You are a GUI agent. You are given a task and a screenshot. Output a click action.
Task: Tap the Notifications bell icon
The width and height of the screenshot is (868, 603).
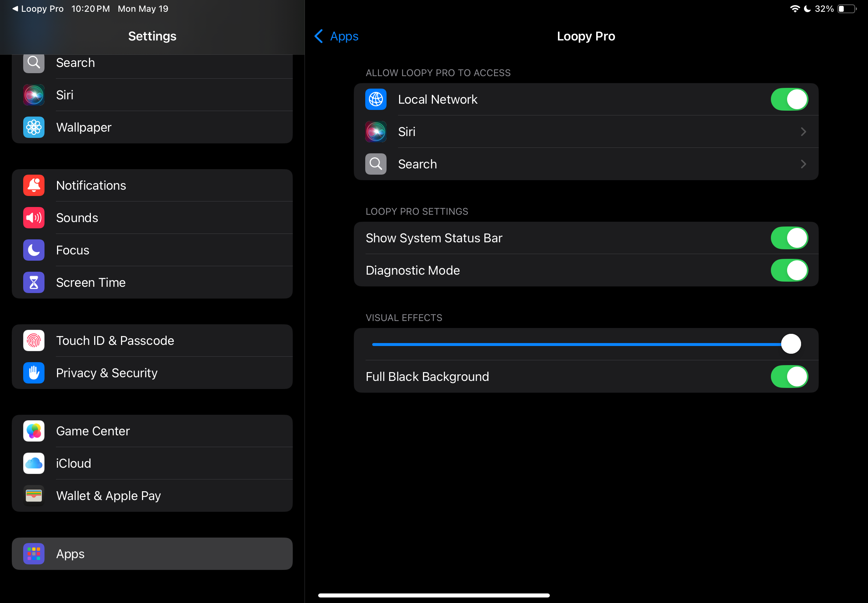tap(33, 186)
